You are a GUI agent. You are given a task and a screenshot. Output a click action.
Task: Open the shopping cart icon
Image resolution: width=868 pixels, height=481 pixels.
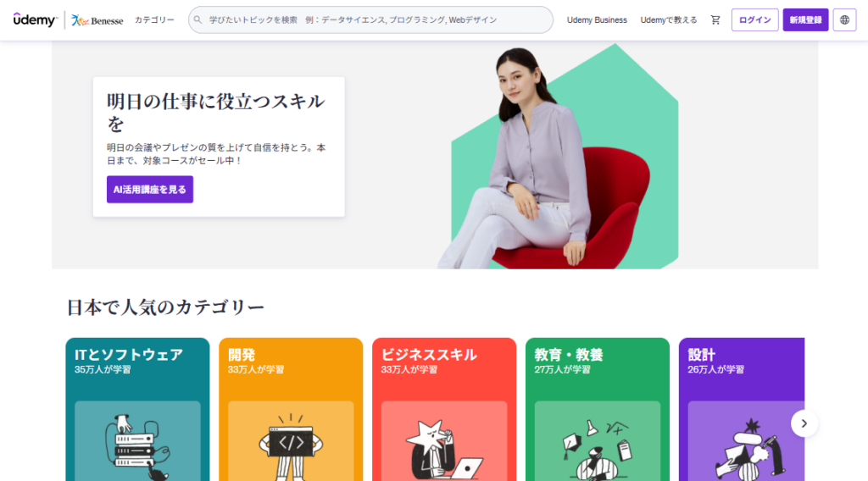715,20
